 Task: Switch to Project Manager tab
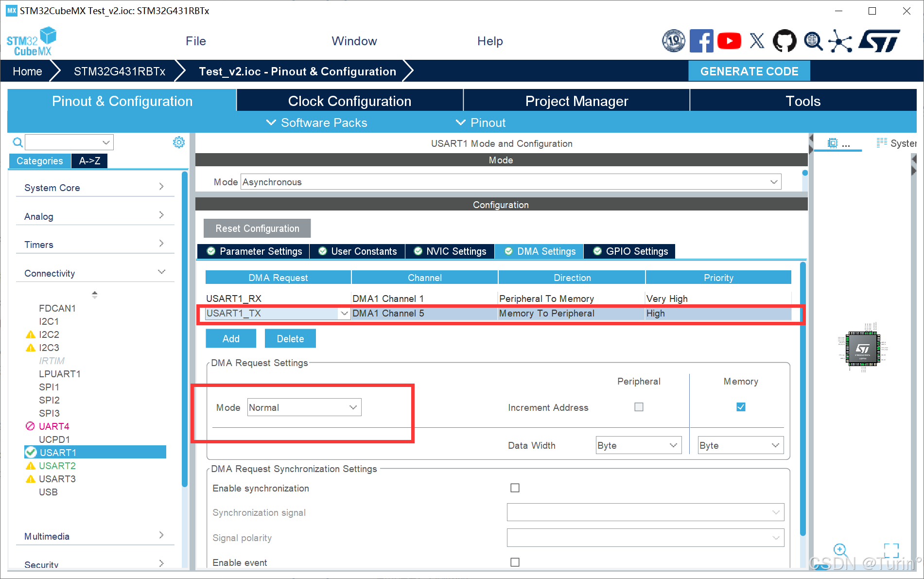pyautogui.click(x=577, y=101)
